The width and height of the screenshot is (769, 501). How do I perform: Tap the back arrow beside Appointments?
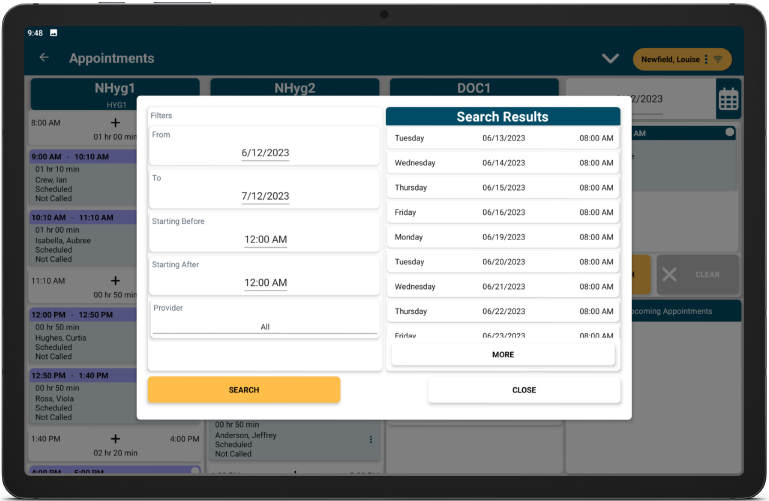(x=44, y=58)
